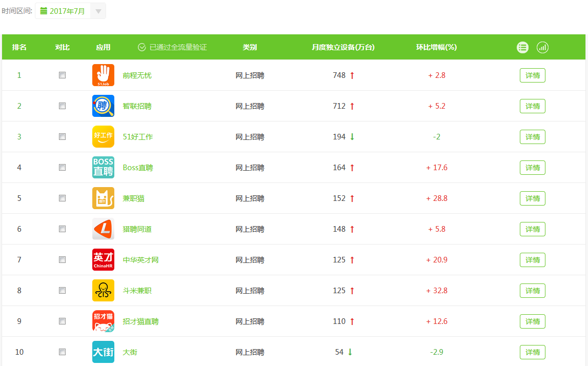
Task: Click the 兼职猫 app icon
Action: pyautogui.click(x=103, y=198)
